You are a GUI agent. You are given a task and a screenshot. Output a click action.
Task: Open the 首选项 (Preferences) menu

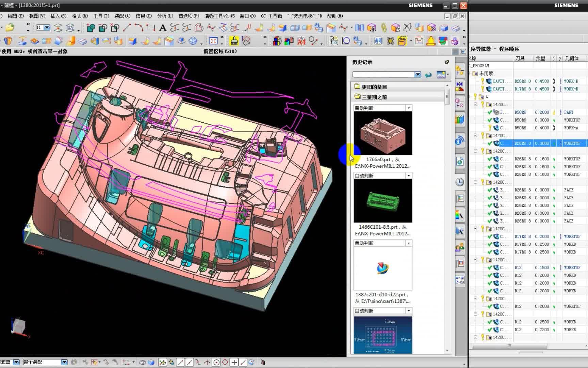(x=189, y=16)
